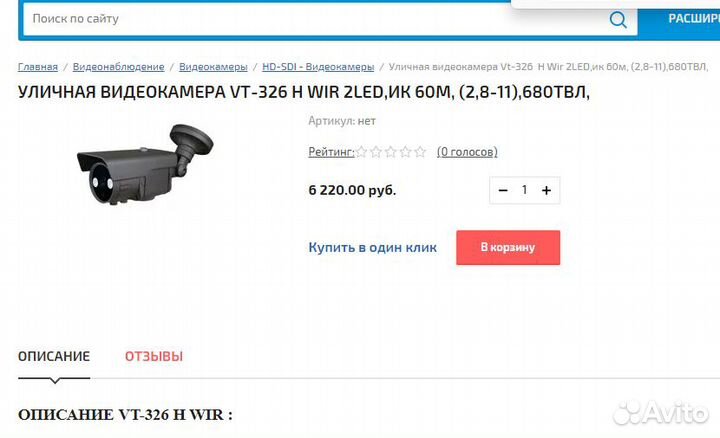Rate product with the fourth star
This screenshot has height=438, width=720.
405,152
